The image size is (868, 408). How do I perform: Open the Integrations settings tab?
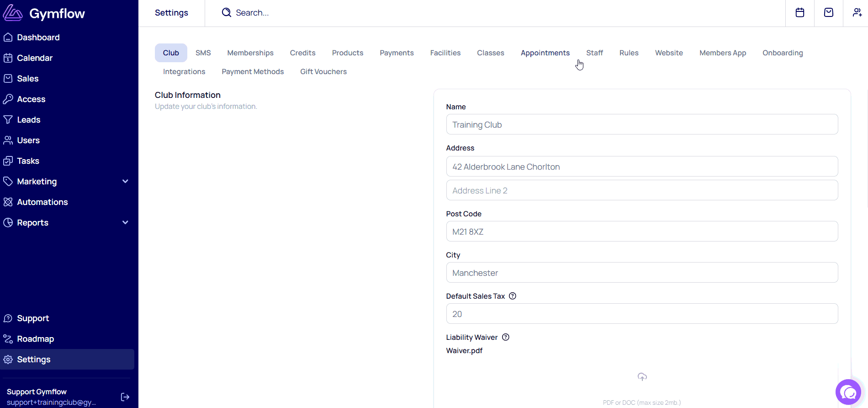click(184, 72)
